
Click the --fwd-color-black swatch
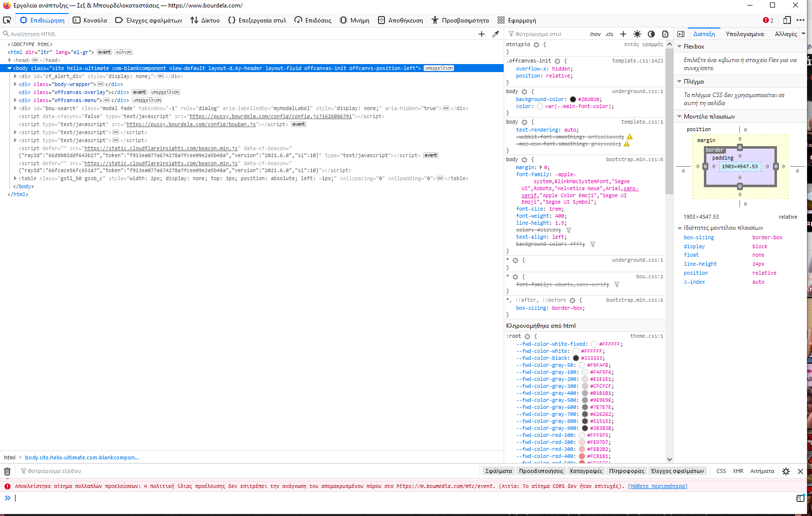tap(576, 358)
